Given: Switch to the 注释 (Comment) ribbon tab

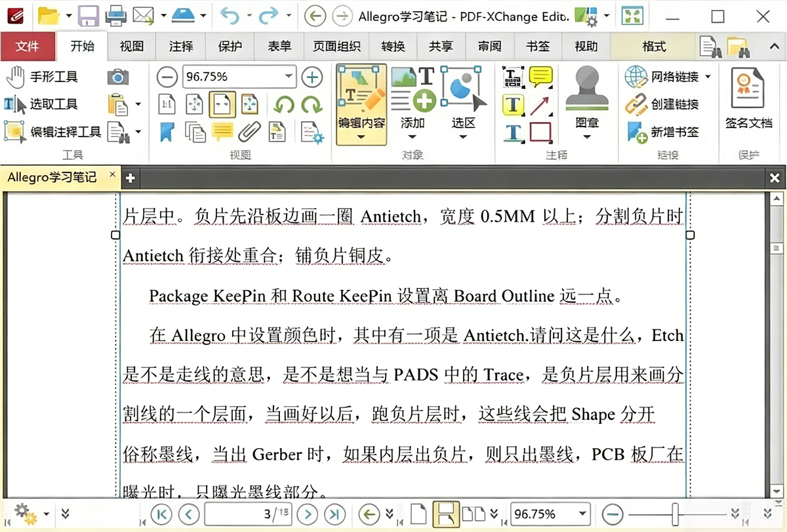Looking at the screenshot, I should tap(181, 47).
